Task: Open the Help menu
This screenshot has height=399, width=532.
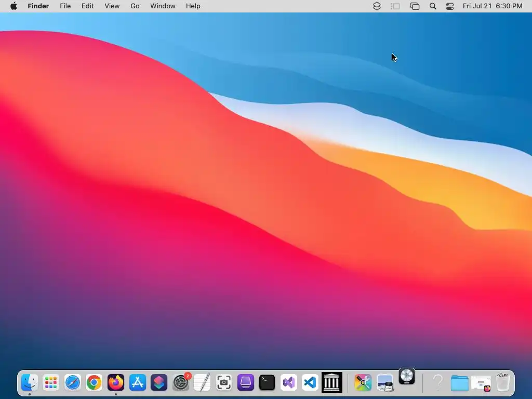Action: (x=193, y=6)
